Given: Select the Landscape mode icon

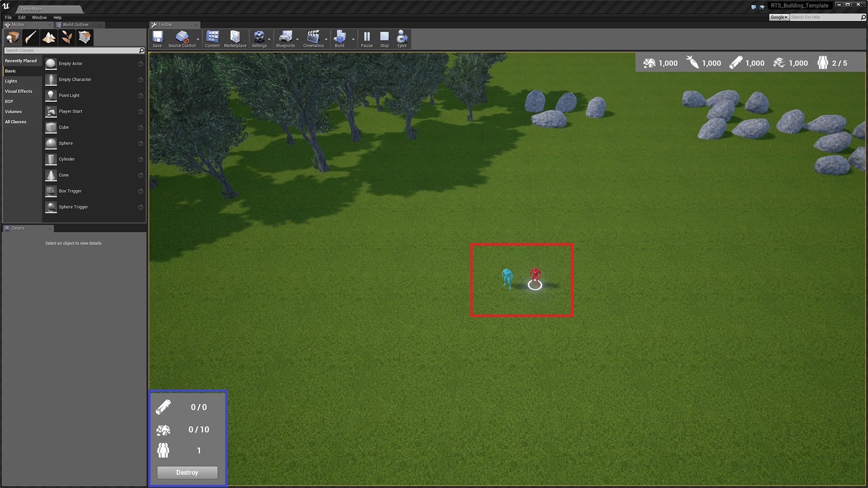Looking at the screenshot, I should click(49, 38).
